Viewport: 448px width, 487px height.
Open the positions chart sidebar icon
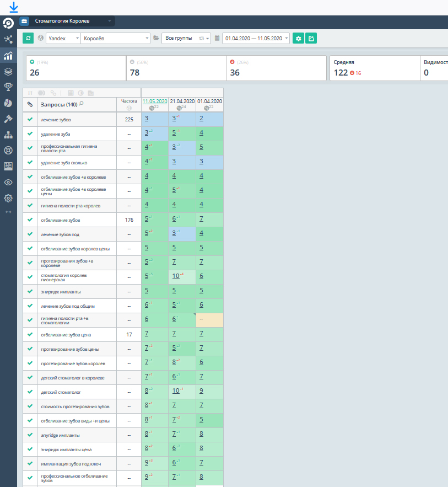coord(8,56)
